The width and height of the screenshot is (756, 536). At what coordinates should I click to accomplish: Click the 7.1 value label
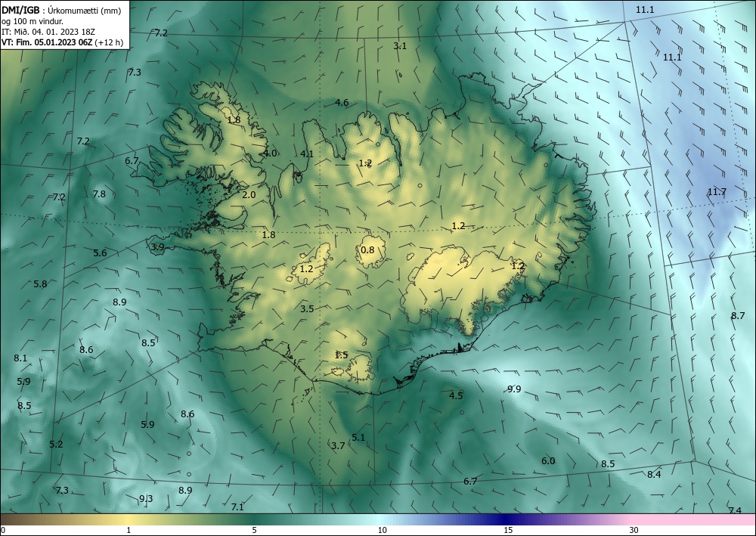(x=237, y=507)
